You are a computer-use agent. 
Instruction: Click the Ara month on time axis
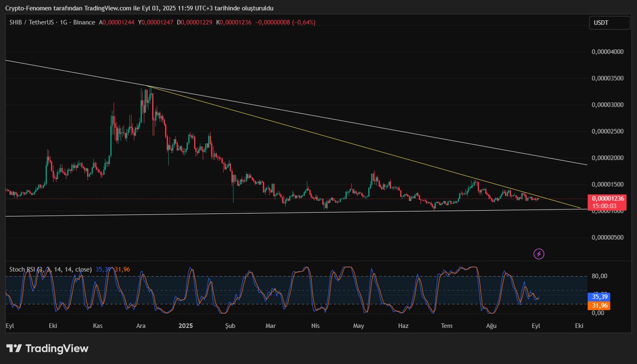tap(141, 325)
